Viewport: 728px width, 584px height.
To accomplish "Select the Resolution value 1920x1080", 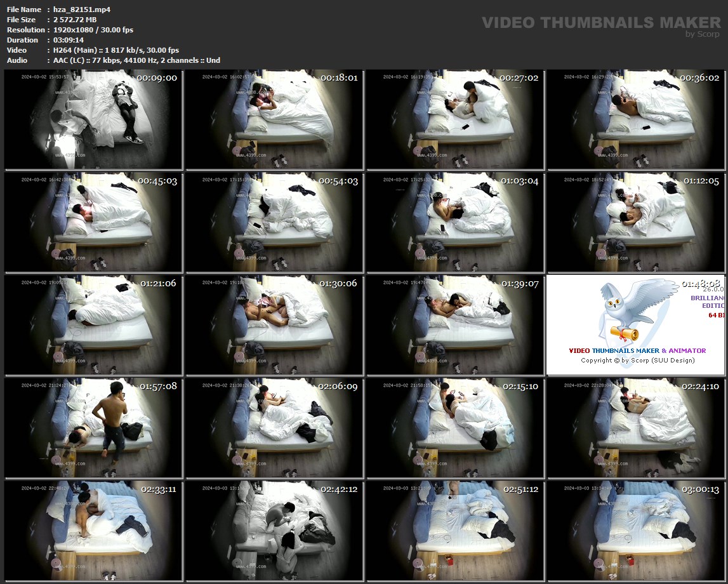I will click(76, 30).
